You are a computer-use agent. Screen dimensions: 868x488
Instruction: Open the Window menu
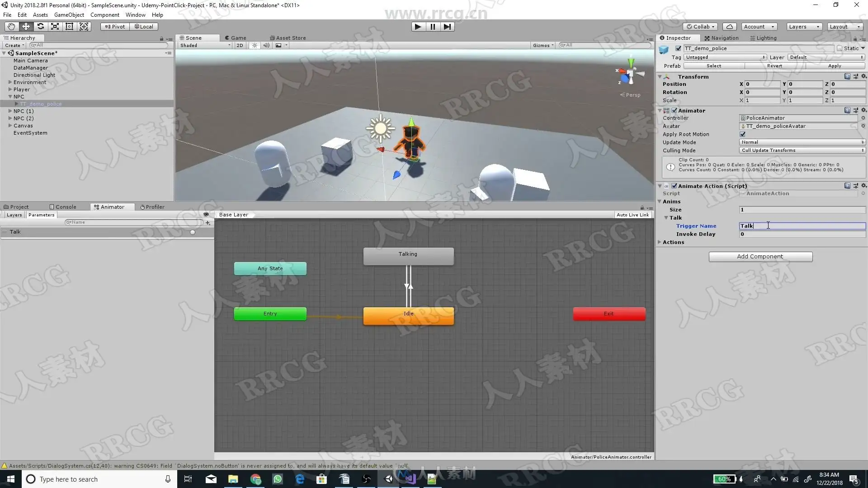coord(135,15)
